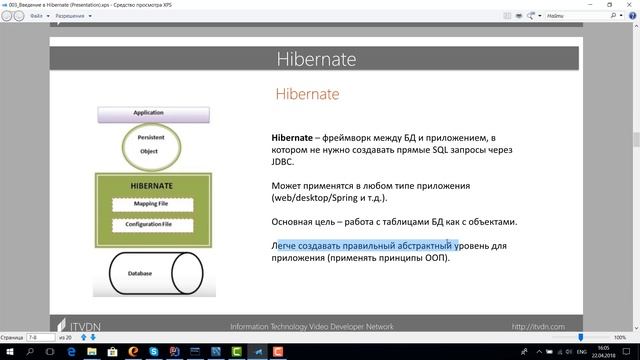Open the Разрешения menu

click(x=70, y=16)
